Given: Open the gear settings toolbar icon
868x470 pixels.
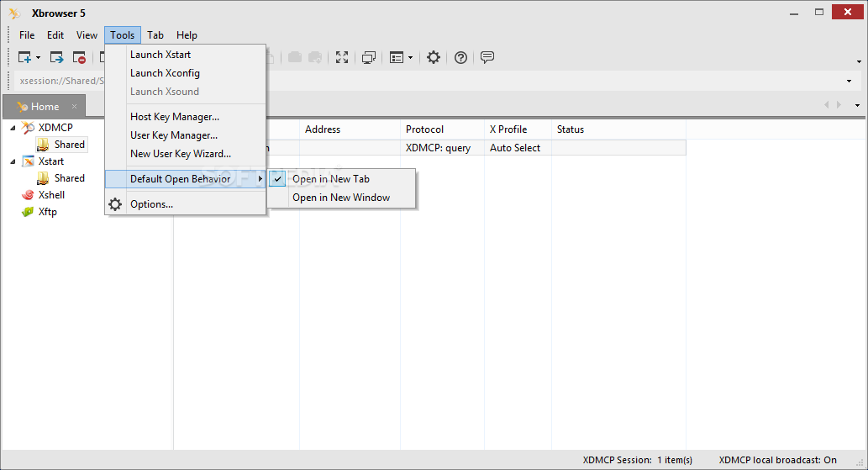Looking at the screenshot, I should click(434, 57).
